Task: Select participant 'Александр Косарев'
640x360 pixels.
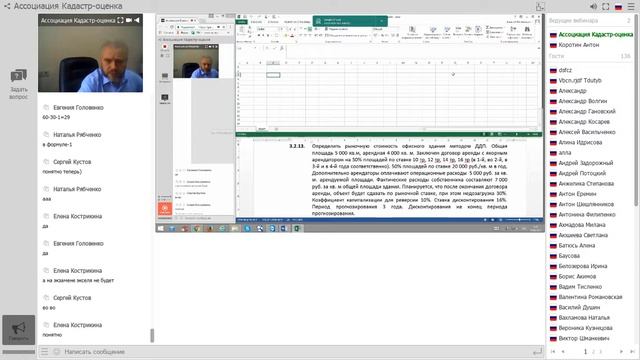Action: coord(580,122)
